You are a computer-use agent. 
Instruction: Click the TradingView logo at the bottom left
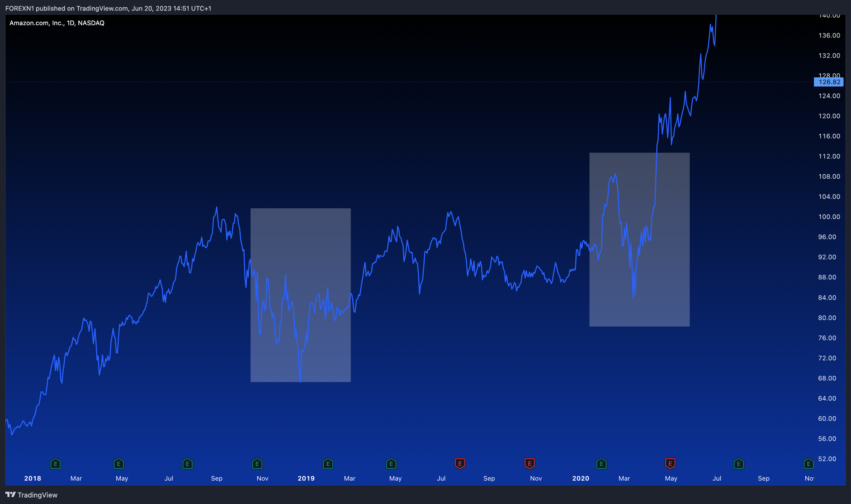(x=32, y=495)
